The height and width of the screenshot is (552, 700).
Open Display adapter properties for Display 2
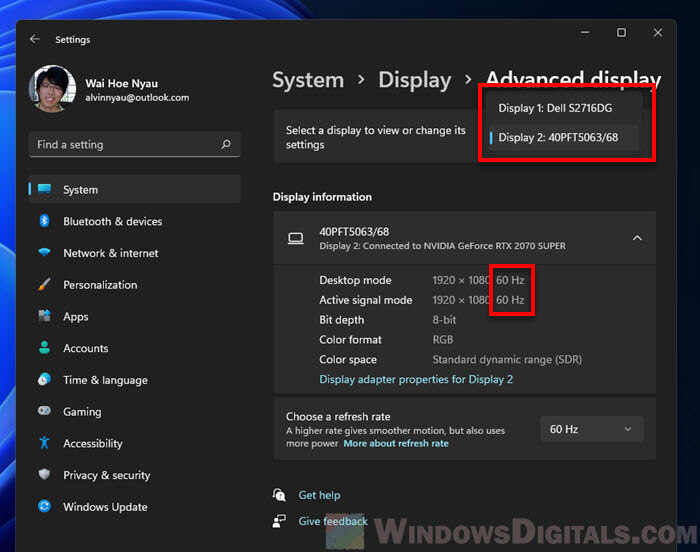point(416,379)
